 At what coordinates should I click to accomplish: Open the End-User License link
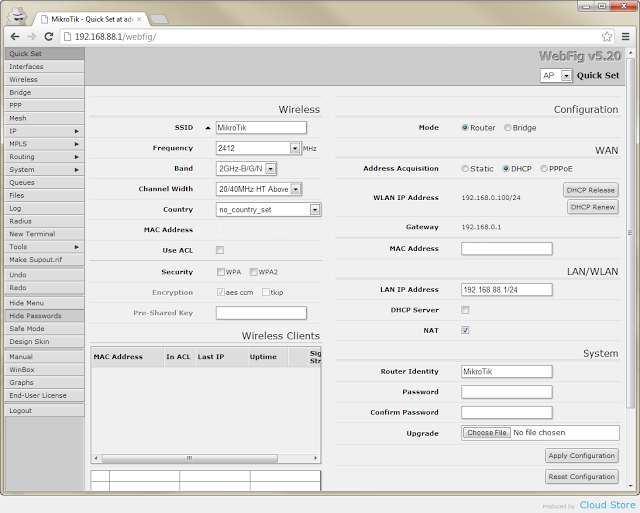coord(44,395)
